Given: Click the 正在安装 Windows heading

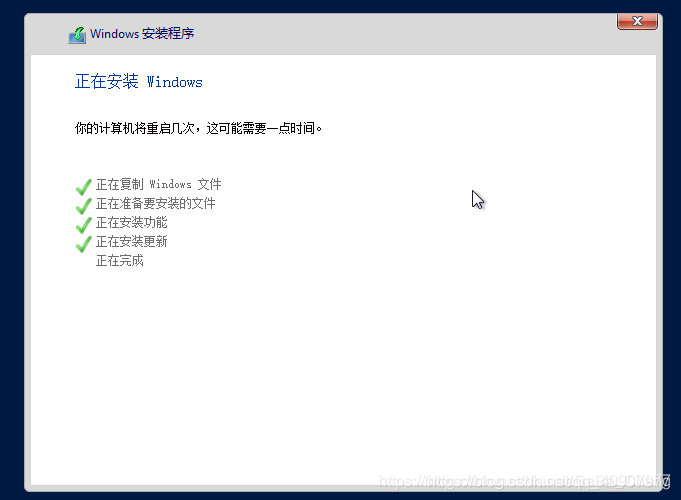Looking at the screenshot, I should click(x=139, y=82).
